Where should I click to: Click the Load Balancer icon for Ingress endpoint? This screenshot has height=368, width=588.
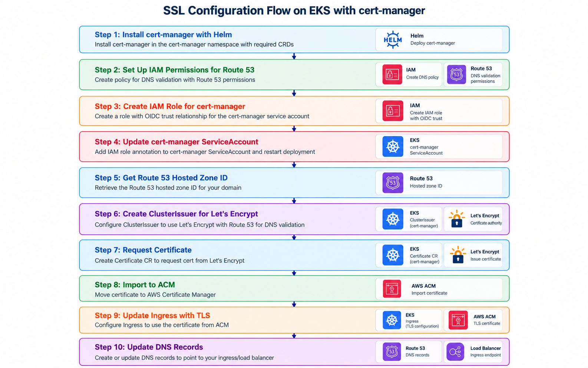455,352
